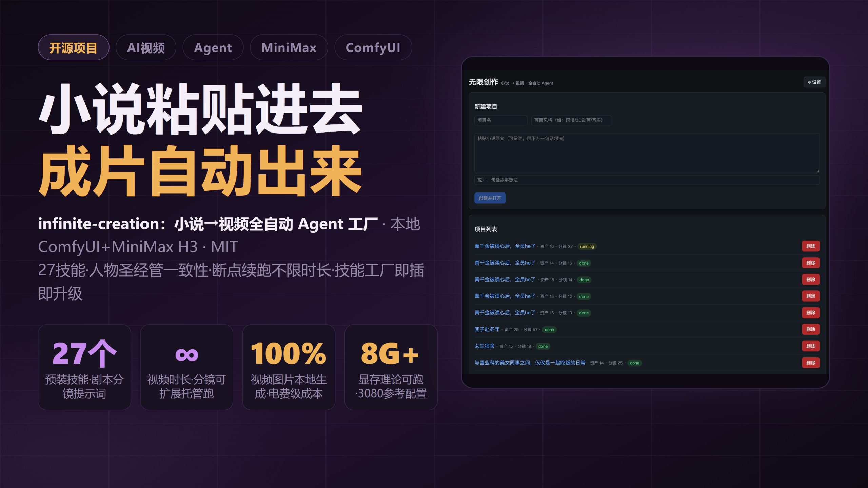The image size is (868, 488).
Task: Focus the 画面风格 style input field
Action: [x=571, y=120]
